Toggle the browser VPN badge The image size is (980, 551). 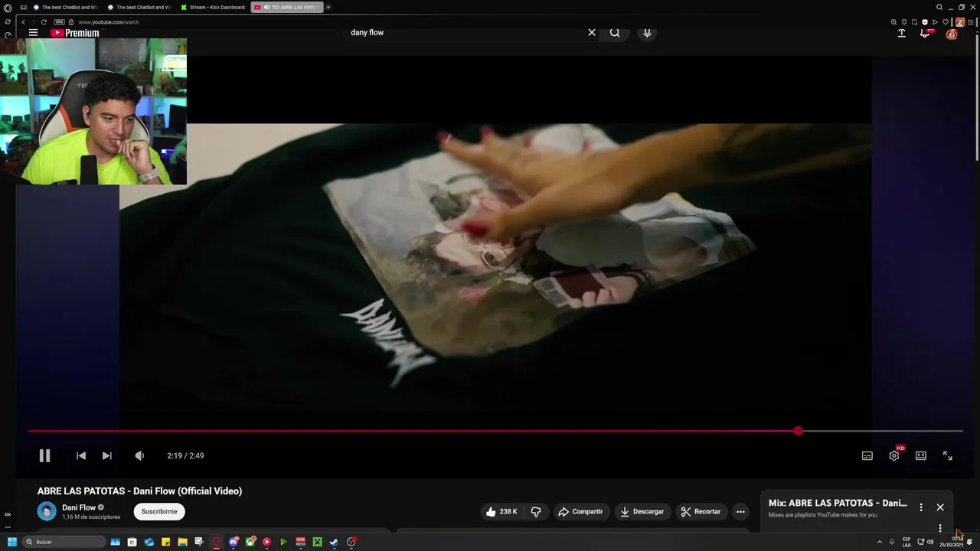click(59, 22)
